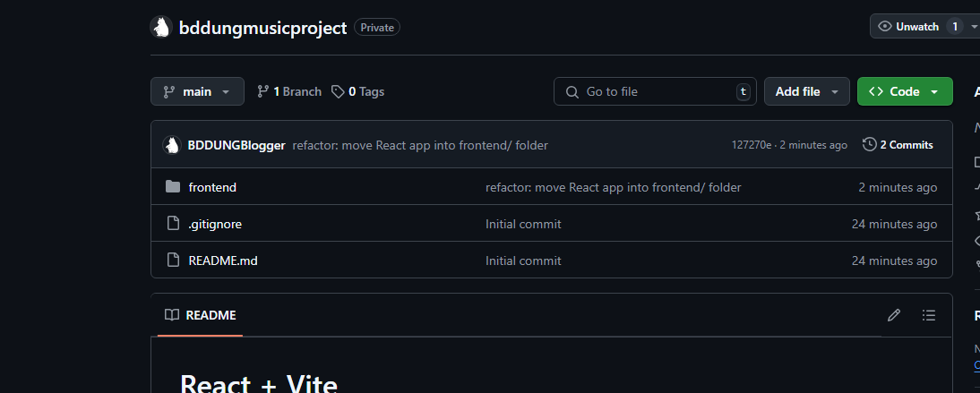The height and width of the screenshot is (393, 980).
Task: Edit README with the pencil icon
Action: point(894,315)
